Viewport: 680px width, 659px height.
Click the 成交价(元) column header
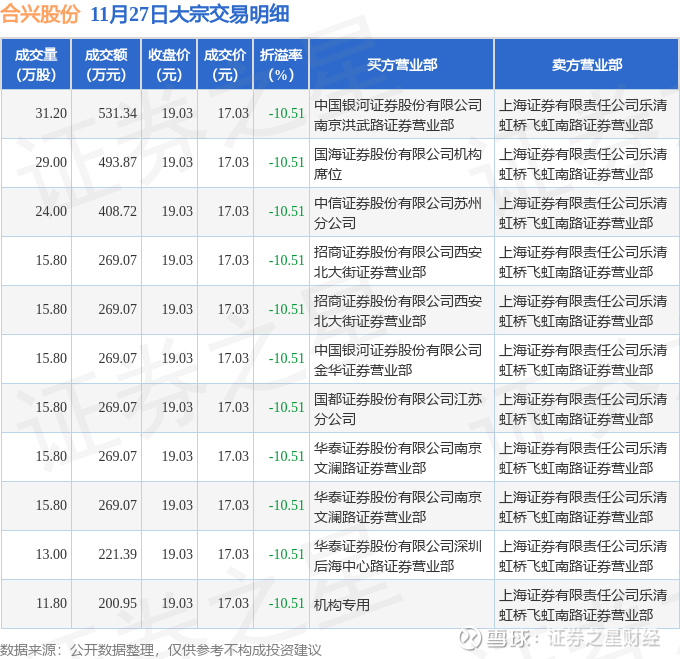[x=225, y=65]
